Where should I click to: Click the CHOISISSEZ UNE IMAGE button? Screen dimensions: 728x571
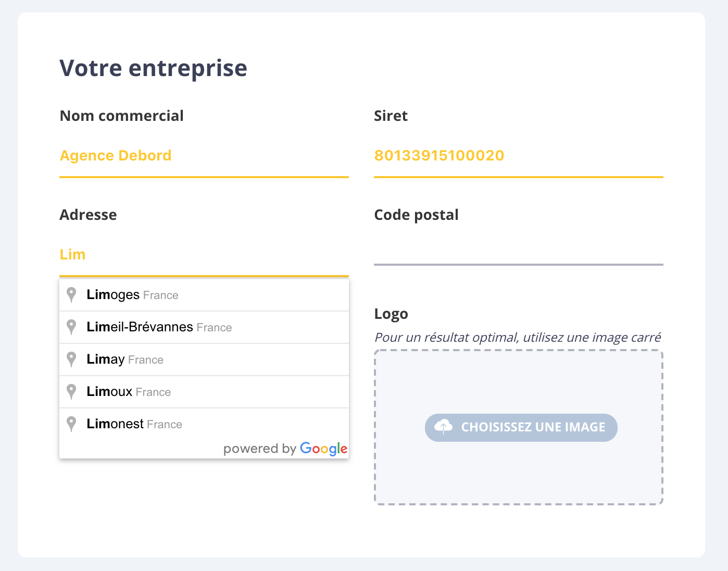521,427
